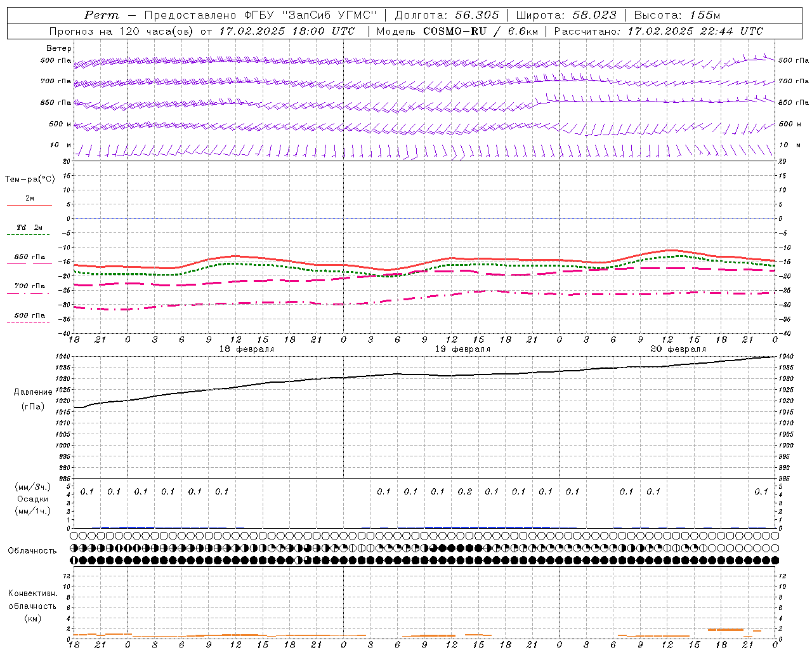Click the "(мм/3ч.)" precipitation unit label
Screen dimensions: 812x650
(33, 487)
